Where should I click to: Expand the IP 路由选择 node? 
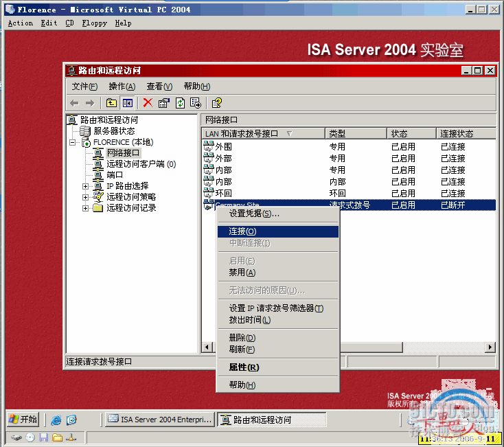[x=86, y=186]
